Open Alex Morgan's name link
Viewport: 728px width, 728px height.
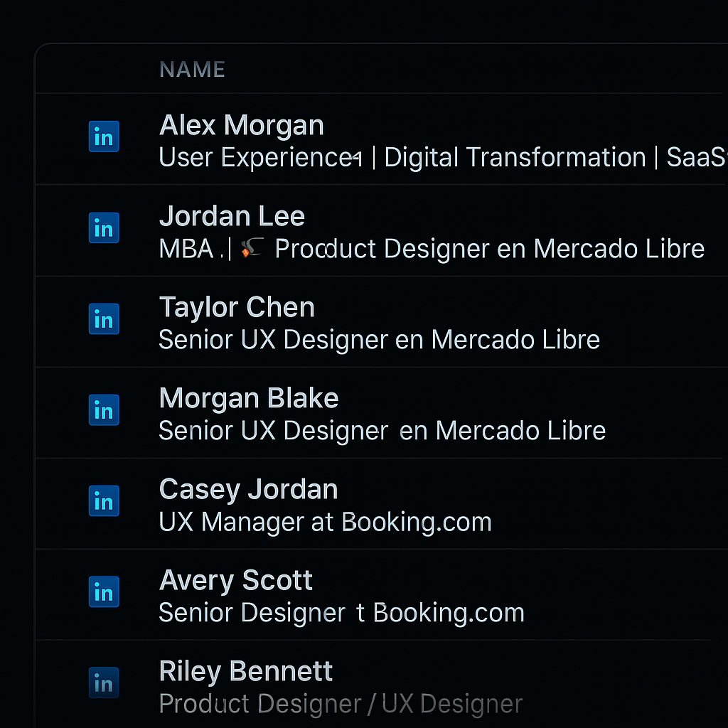(242, 126)
